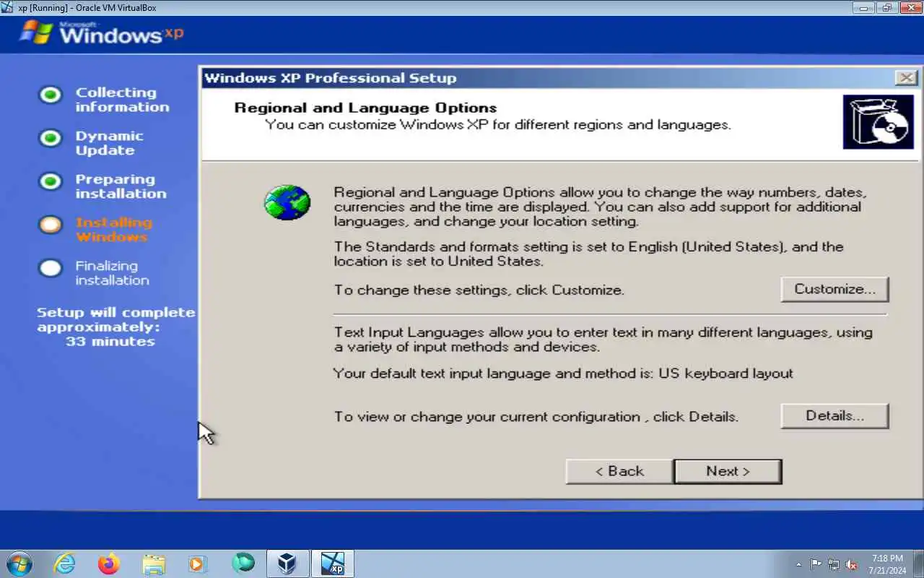Viewport: 924px width, 578px height.
Task: Launch Internet Explorer from the taskbar
Action: (x=65, y=564)
